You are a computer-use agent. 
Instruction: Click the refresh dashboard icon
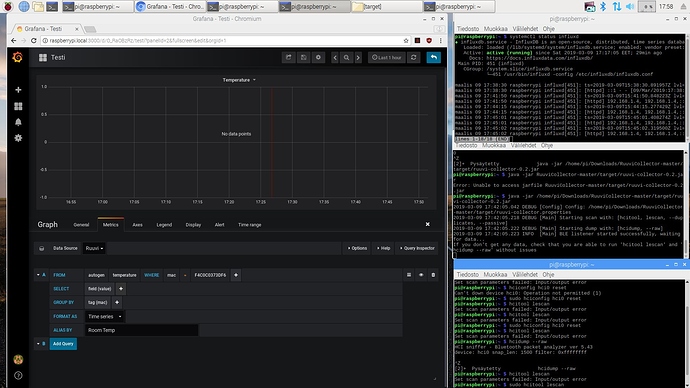(414, 57)
